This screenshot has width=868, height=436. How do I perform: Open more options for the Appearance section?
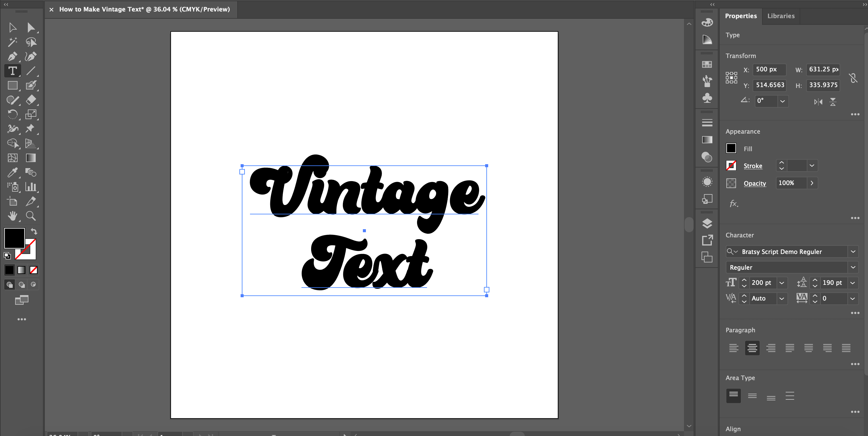(x=855, y=218)
